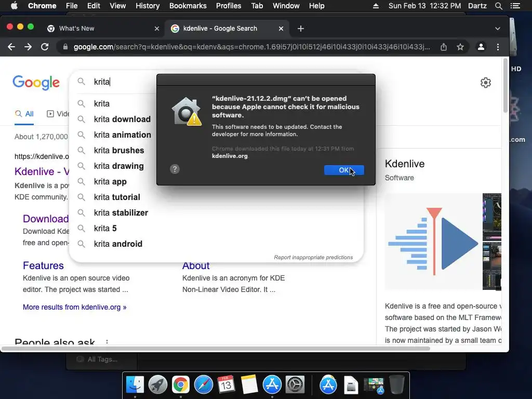Screen dimensions: 532x399
Task: Click Report inappropriate predictions link
Action: [x=313, y=257]
